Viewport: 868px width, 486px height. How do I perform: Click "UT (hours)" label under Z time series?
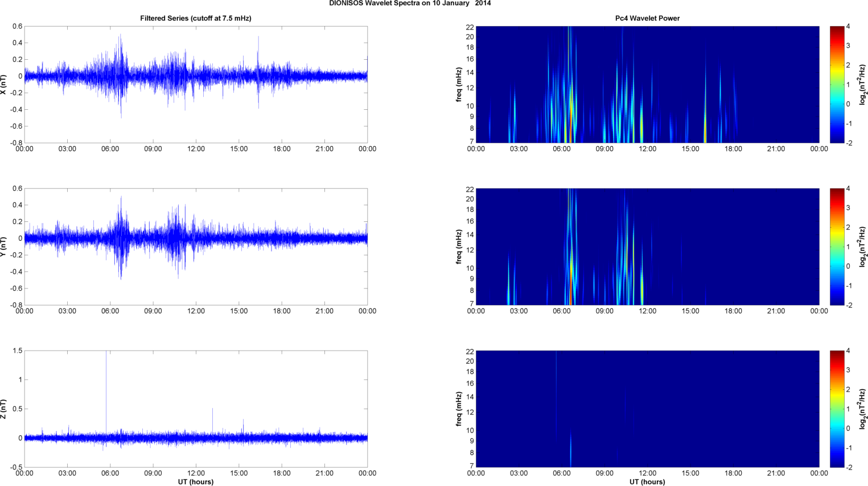tap(196, 482)
